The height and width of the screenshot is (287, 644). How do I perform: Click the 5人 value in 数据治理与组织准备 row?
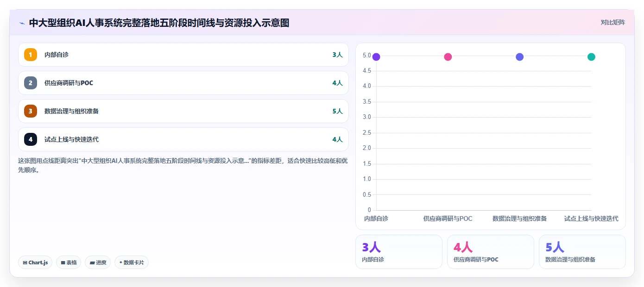(x=337, y=111)
